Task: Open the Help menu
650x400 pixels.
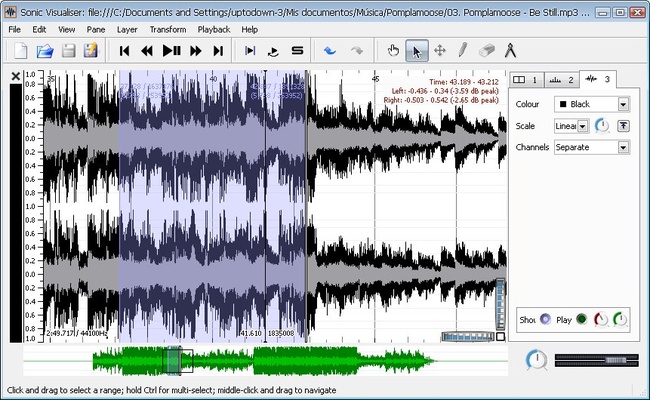Action: (x=250, y=29)
